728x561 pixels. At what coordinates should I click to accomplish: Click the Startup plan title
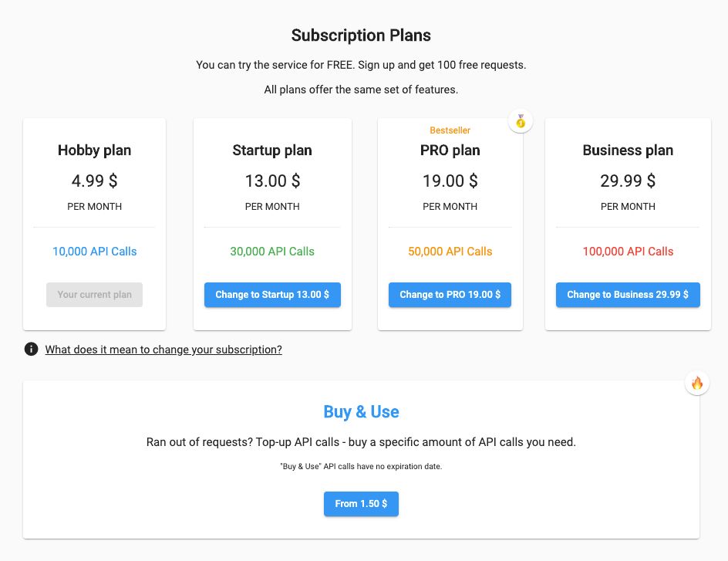pos(272,150)
